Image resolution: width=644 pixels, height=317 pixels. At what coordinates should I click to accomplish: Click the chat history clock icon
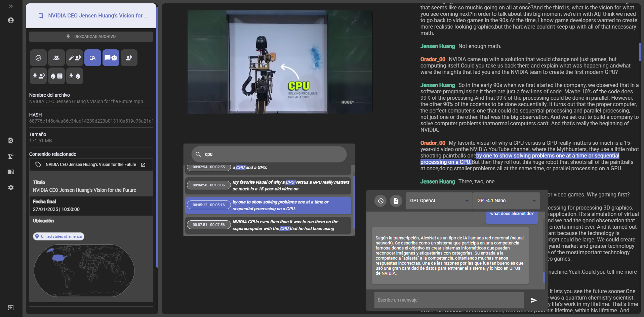coord(380,201)
